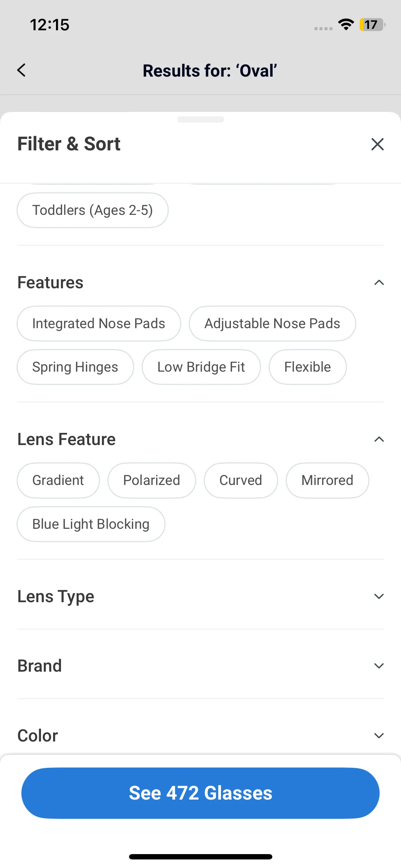
Task: Tap the sheet drag handle
Action: pos(200,119)
